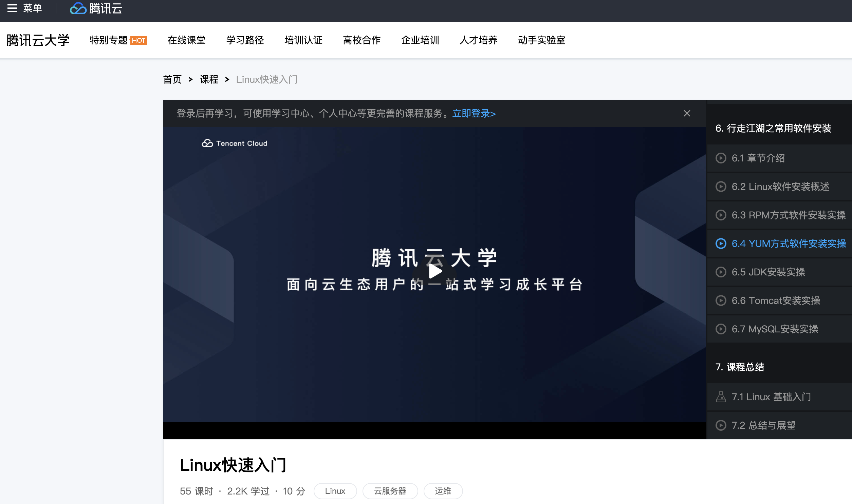Click play icon beside 6.3 RPM方式软件安装实操
The width and height of the screenshot is (852, 504).
coord(721,215)
